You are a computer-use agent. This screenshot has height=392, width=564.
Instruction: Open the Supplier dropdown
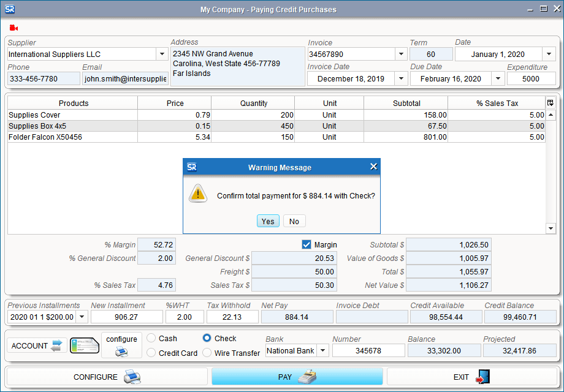[162, 55]
